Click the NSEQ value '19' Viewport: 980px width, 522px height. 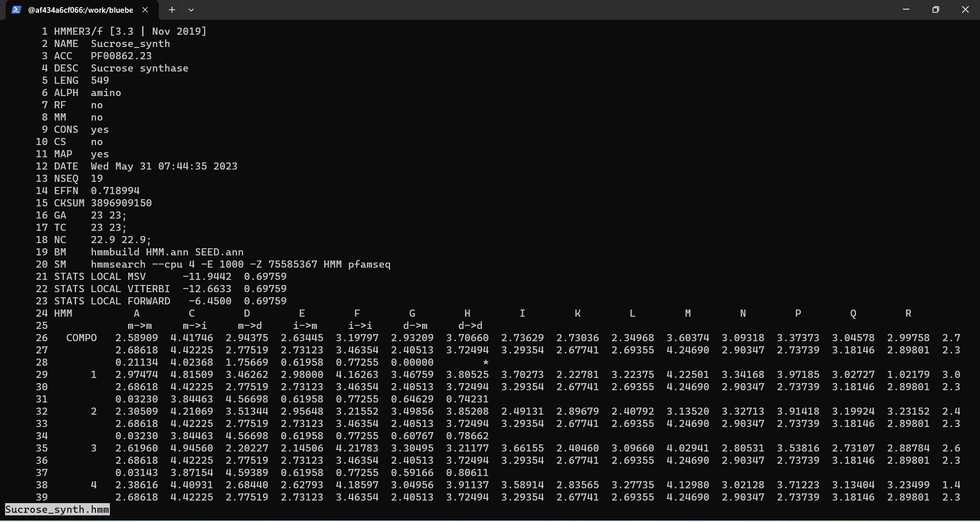[x=97, y=178]
